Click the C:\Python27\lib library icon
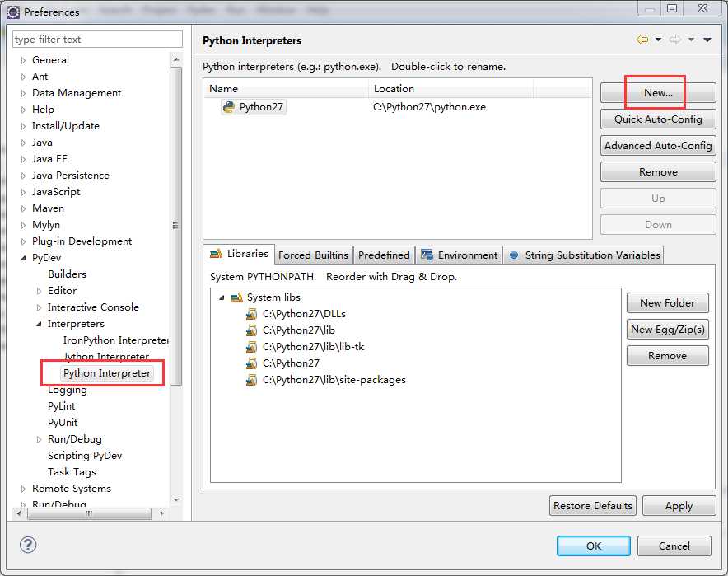 pyautogui.click(x=251, y=330)
